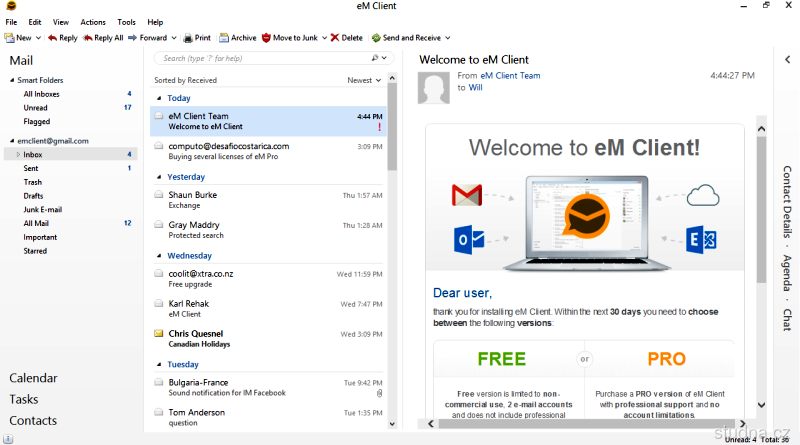Click the attachment paperclip on Bulgaria-France message
This screenshot has width=800, height=445.
tap(379, 393)
